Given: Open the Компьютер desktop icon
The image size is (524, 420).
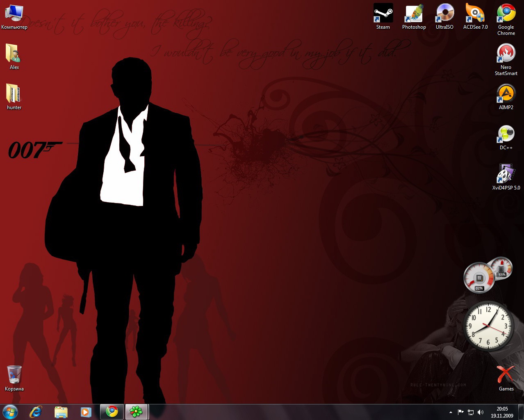Looking at the screenshot, I should (14, 17).
